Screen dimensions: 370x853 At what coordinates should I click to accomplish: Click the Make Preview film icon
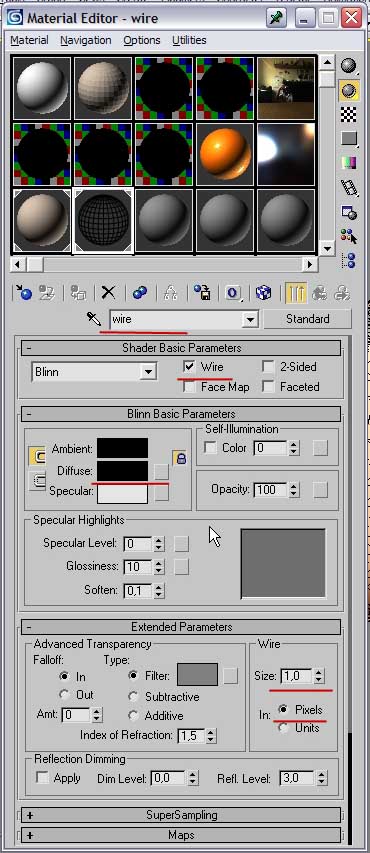[x=349, y=188]
